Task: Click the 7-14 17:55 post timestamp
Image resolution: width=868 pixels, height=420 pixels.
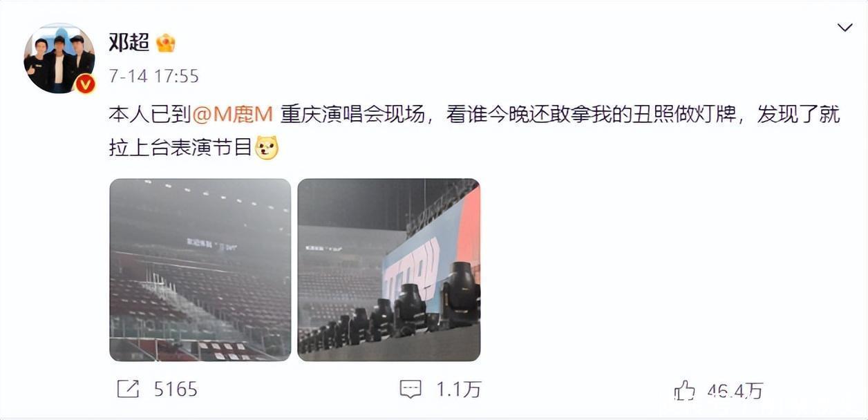Action: tap(153, 76)
